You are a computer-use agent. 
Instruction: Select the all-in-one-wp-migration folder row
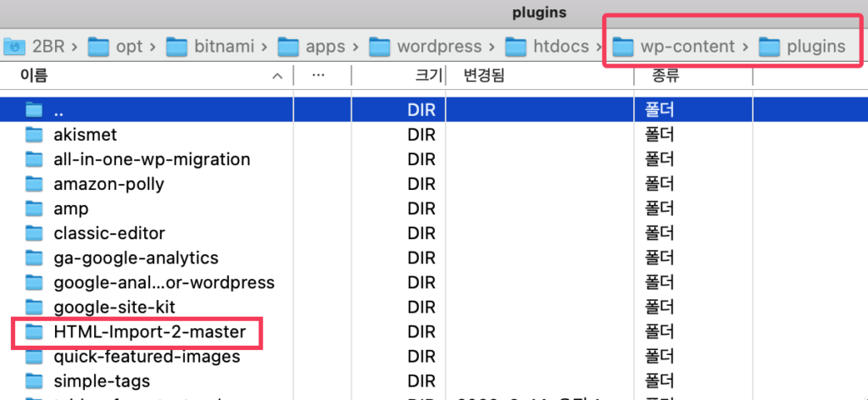tap(152, 159)
